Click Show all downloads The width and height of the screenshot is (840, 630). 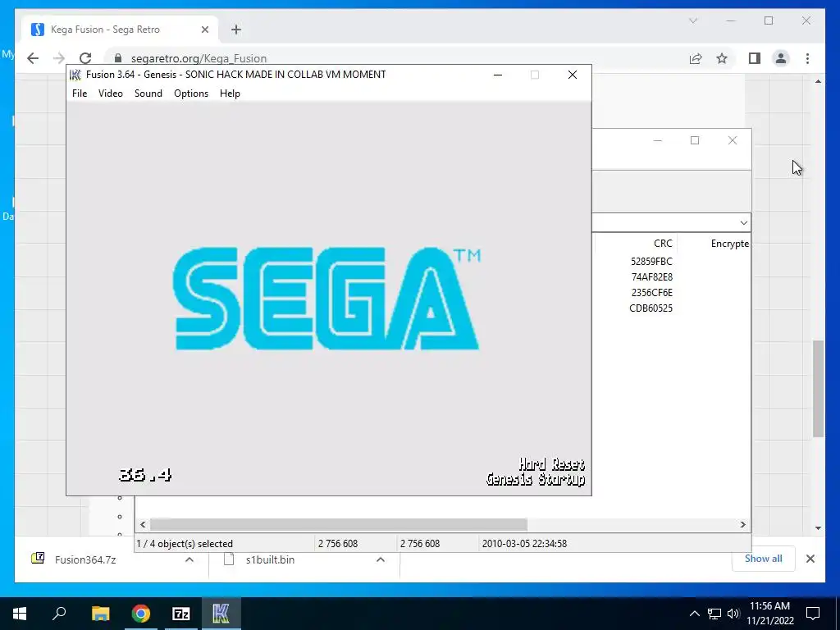pyautogui.click(x=764, y=559)
